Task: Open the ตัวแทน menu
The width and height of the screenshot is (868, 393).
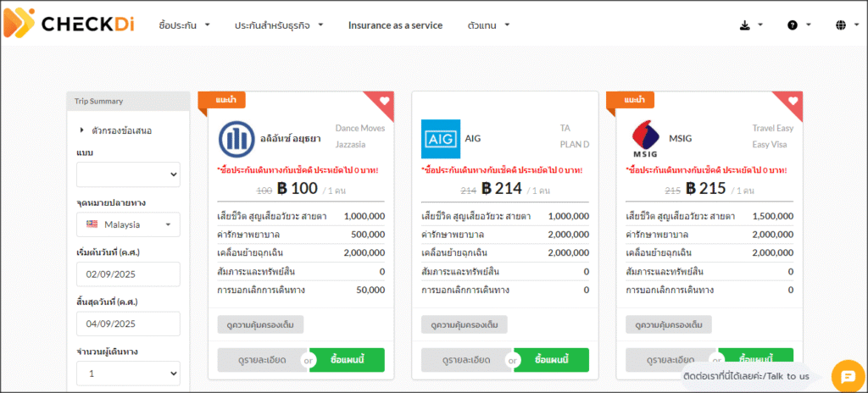Action: (488, 25)
